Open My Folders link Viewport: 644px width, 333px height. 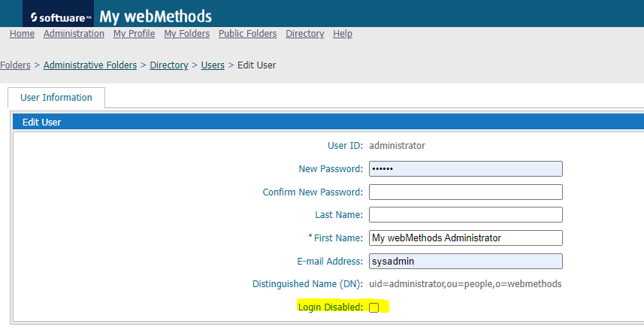pyautogui.click(x=187, y=34)
